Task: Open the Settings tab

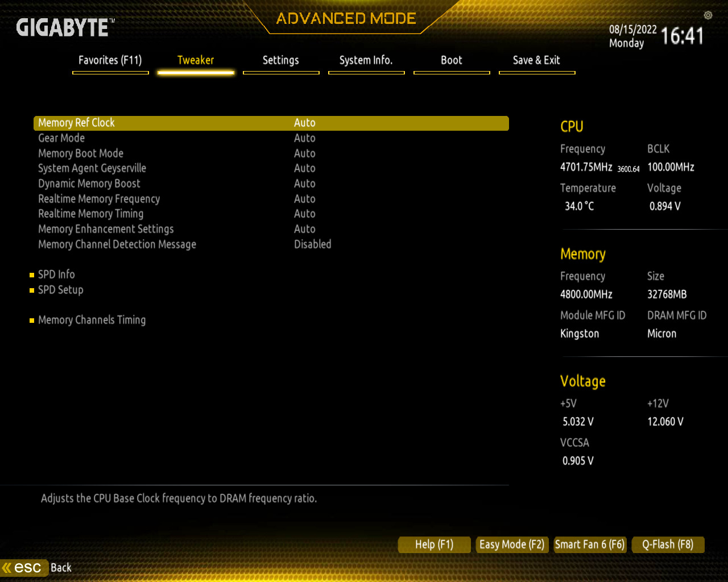Action: coord(281,60)
